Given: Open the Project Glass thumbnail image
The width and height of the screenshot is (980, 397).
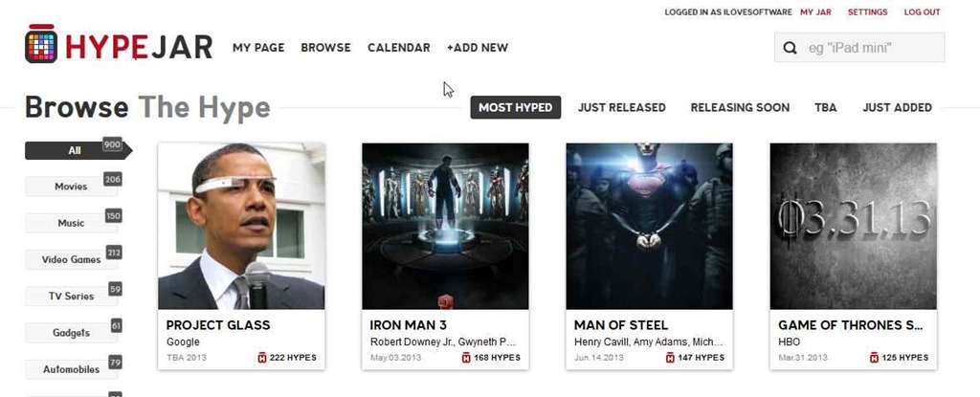Looking at the screenshot, I should (241, 227).
